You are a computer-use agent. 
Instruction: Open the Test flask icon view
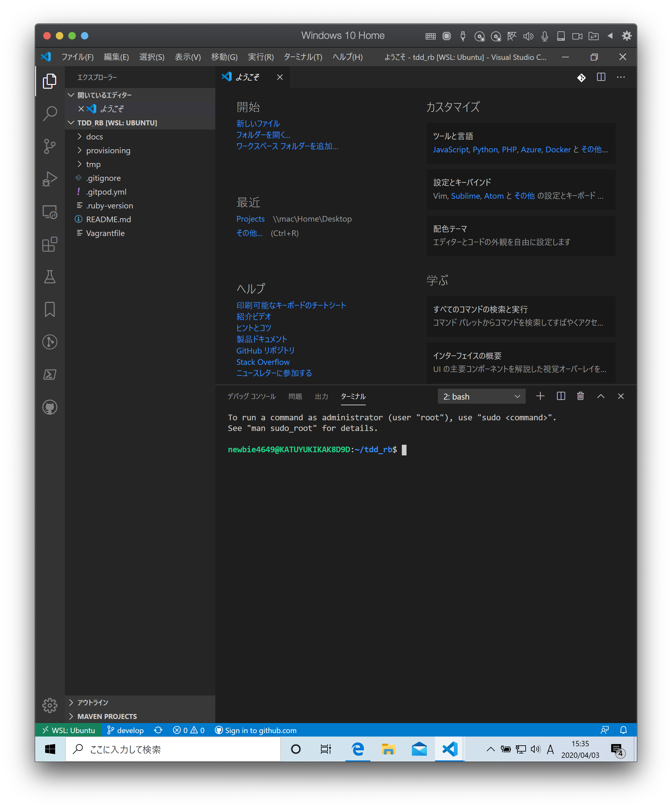pyautogui.click(x=50, y=277)
